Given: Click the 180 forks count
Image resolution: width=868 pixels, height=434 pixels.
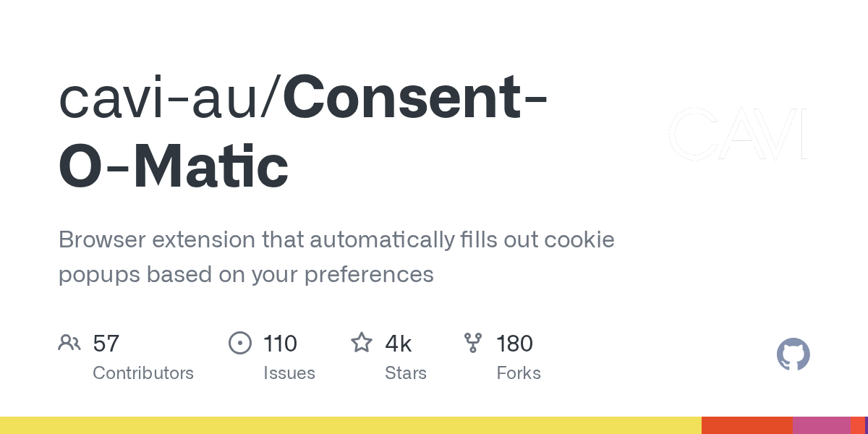Looking at the screenshot, I should (x=514, y=344).
